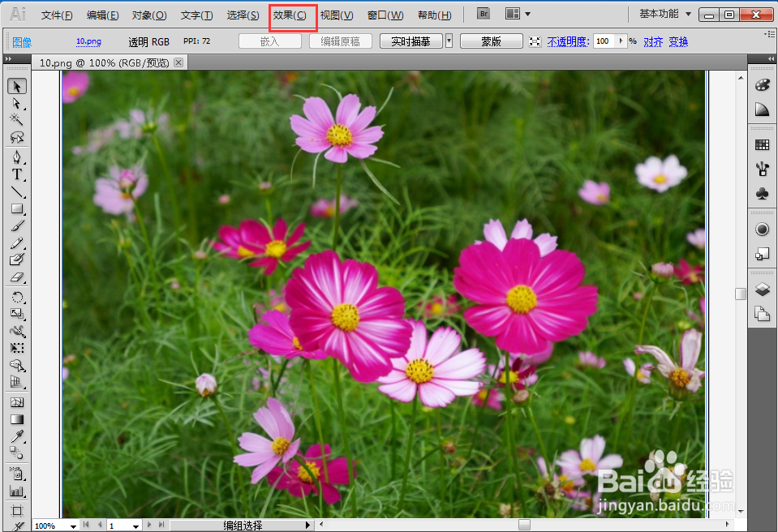The image size is (778, 532).
Task: Click the opacity value field showing 100
Action: [605, 41]
